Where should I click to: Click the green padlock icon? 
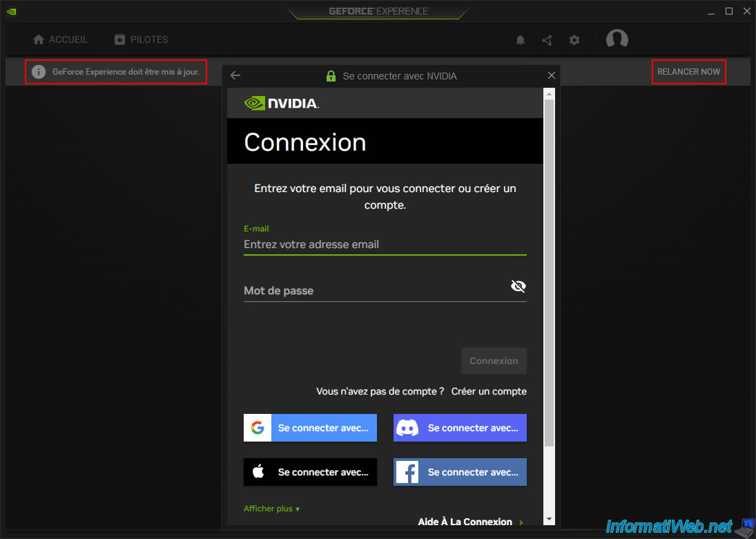[331, 76]
